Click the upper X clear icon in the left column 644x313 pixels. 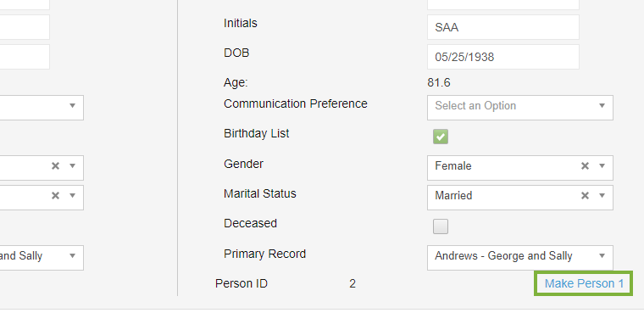point(55,166)
